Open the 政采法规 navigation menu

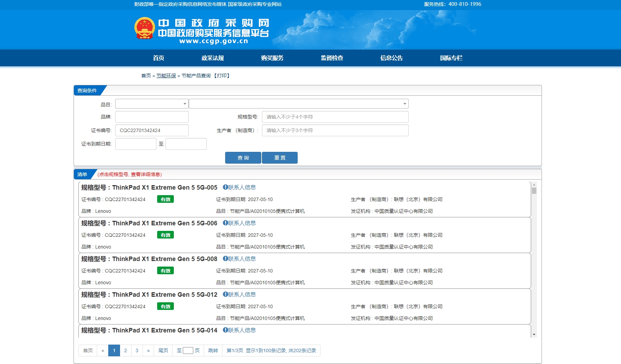click(212, 58)
